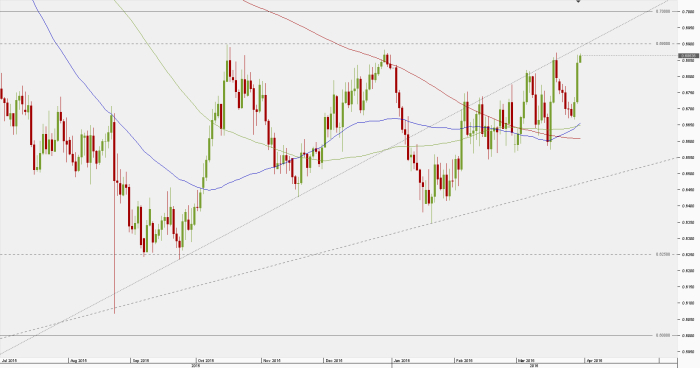This screenshot has width=700, height=368.
Task: Select the 0.6900 dashed level label
Action: (x=663, y=44)
